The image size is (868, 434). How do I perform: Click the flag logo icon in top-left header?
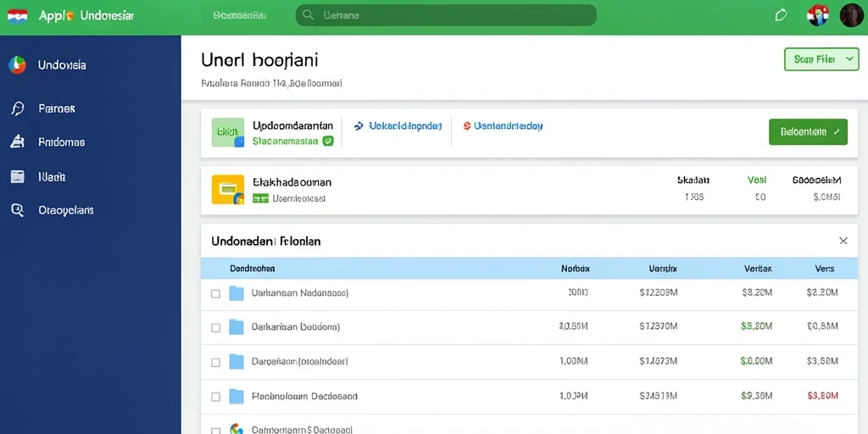pyautogui.click(x=17, y=15)
